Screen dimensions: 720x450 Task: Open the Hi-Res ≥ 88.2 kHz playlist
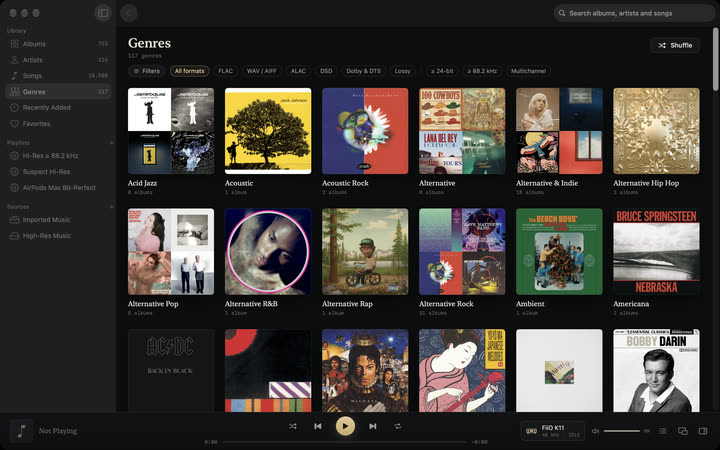click(58, 156)
